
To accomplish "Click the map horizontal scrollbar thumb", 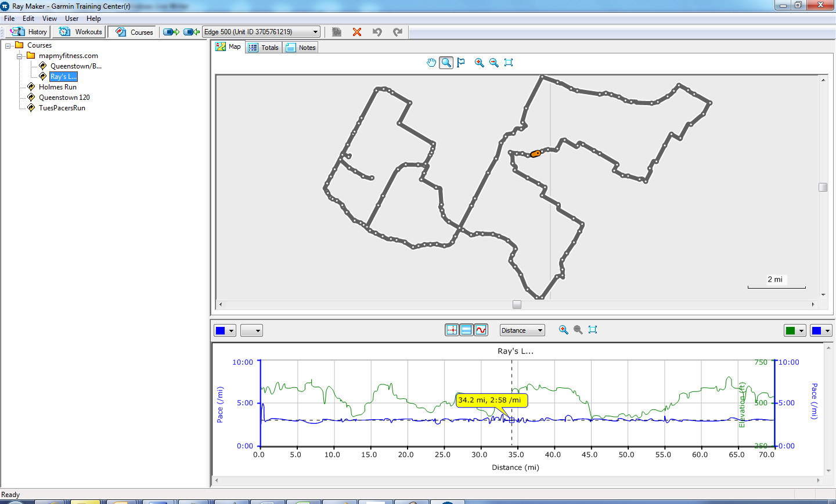I will coord(517,304).
